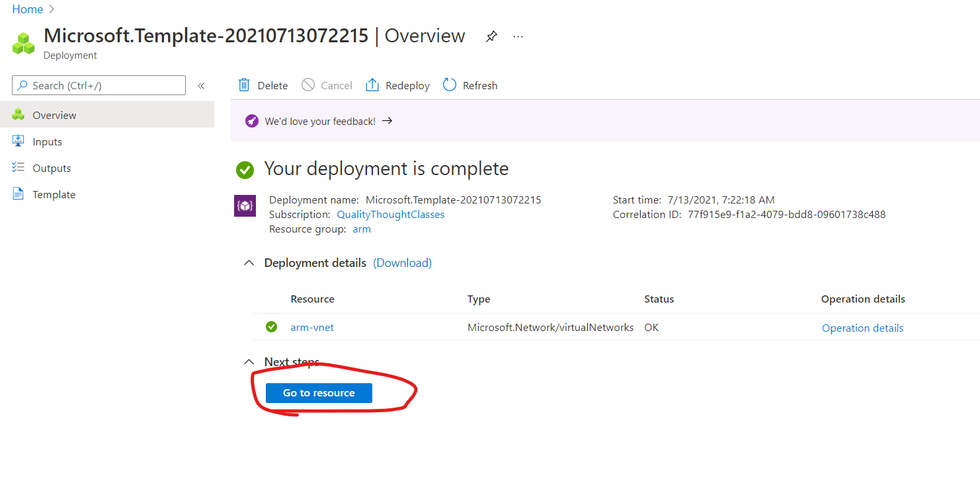Open the arm resource group link

click(362, 229)
